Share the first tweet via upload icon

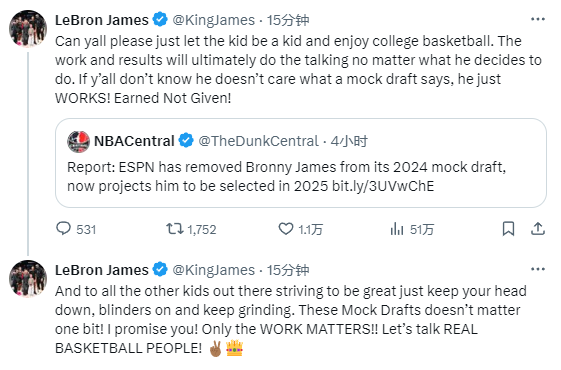coord(537,229)
